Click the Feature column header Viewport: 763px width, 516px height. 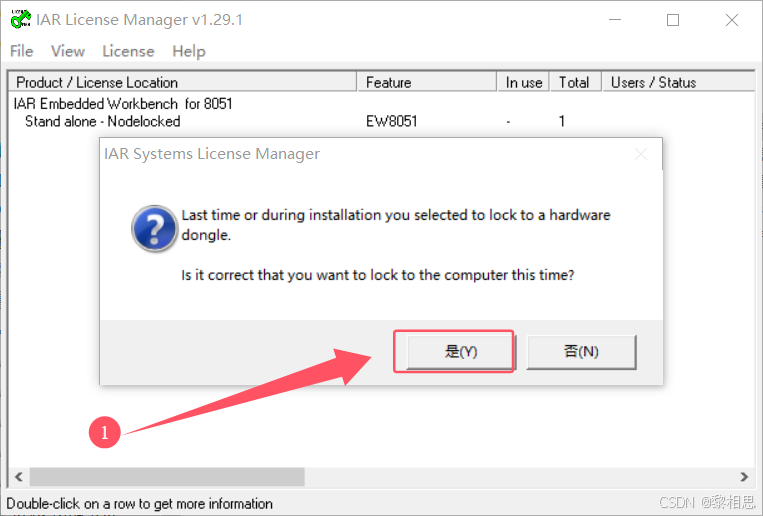coord(427,82)
